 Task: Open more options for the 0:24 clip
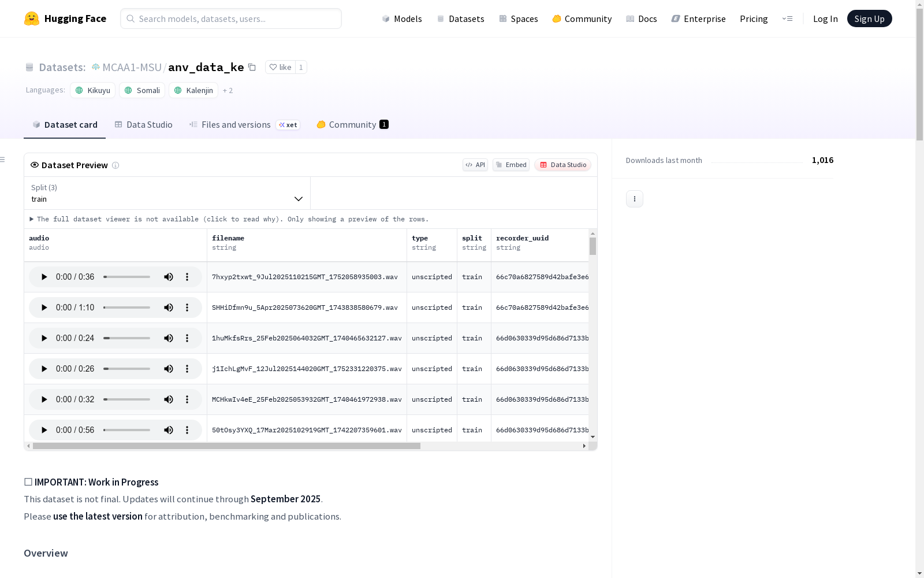[187, 338]
